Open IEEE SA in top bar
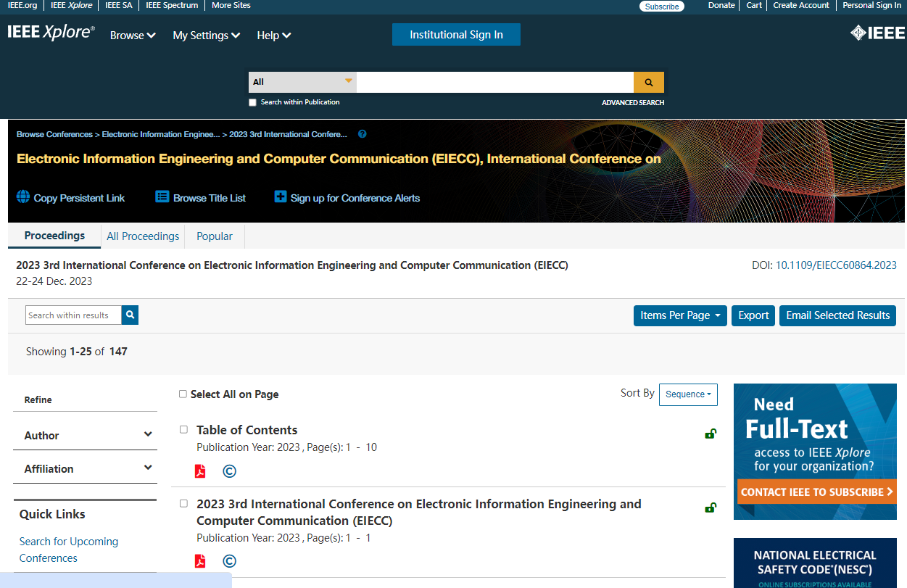The height and width of the screenshot is (588, 907). 119,5
